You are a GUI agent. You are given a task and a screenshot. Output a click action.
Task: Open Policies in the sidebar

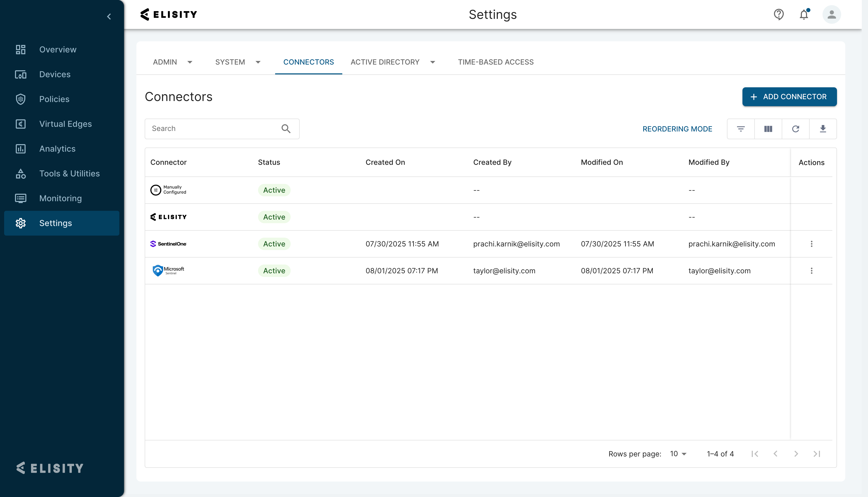(x=54, y=99)
